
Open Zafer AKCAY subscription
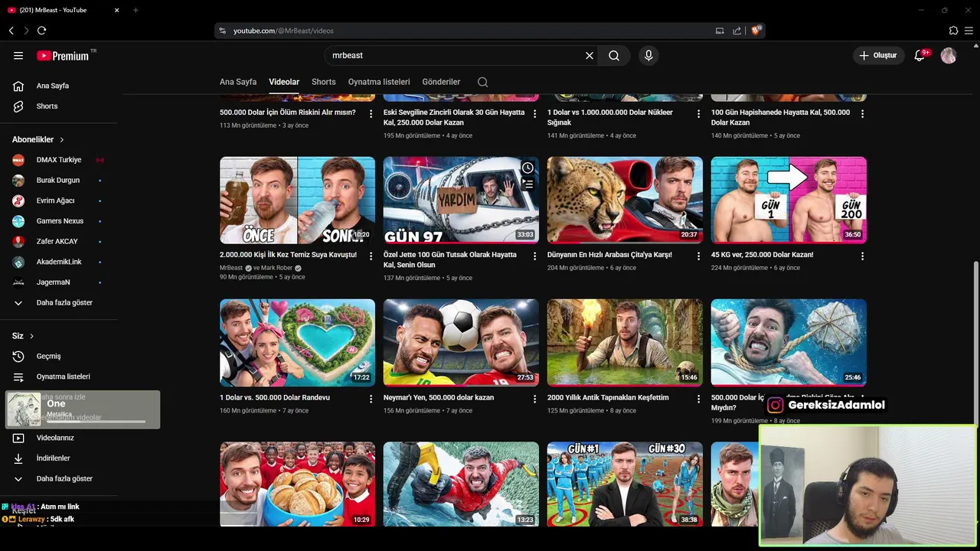coord(59,241)
